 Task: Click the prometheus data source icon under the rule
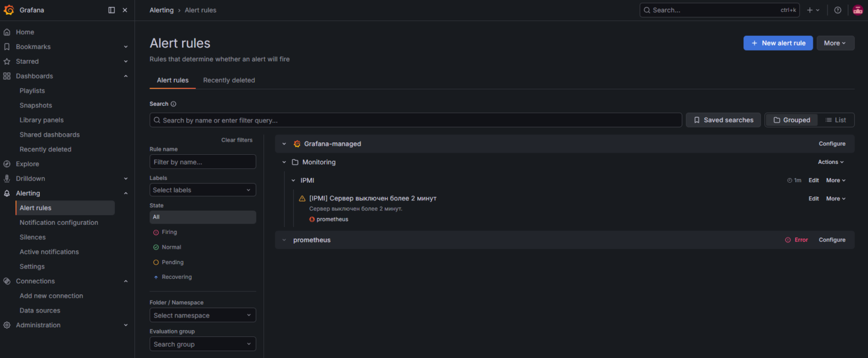(312, 219)
